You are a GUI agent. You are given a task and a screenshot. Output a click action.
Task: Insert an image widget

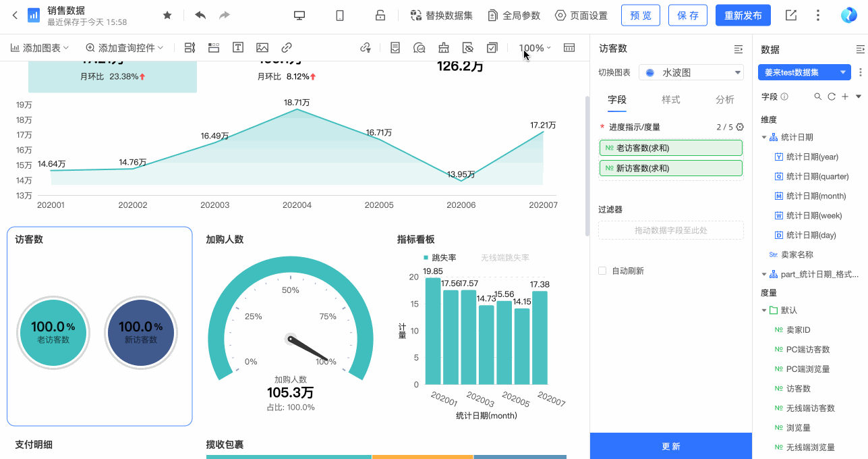(262, 48)
